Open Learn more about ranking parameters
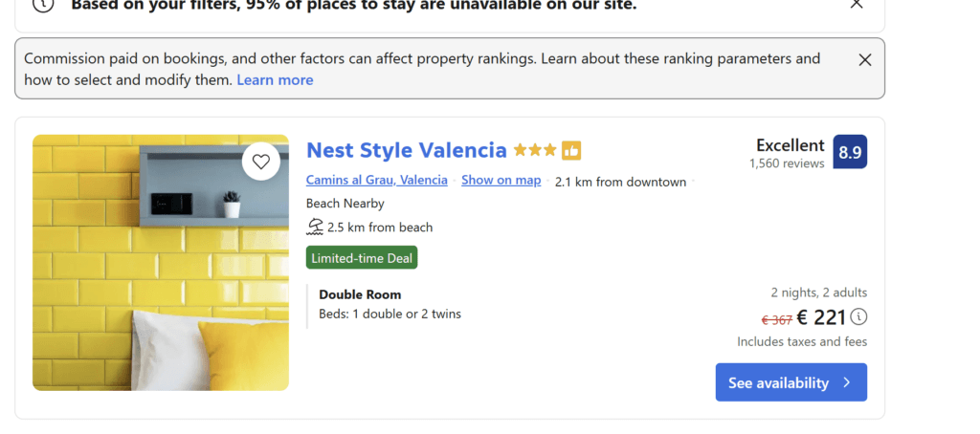Viewport: 980px width, 434px height. click(x=275, y=80)
